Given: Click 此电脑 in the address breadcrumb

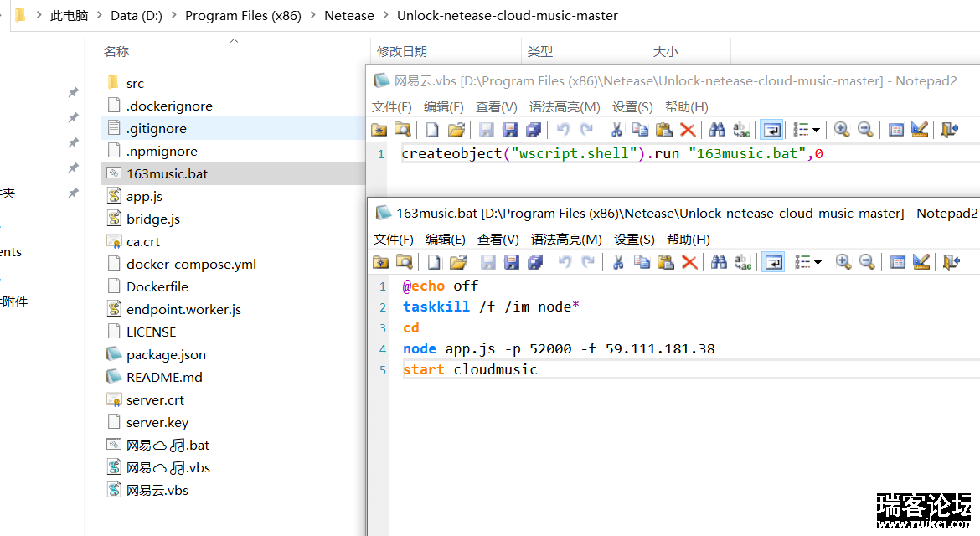Looking at the screenshot, I should [69, 16].
